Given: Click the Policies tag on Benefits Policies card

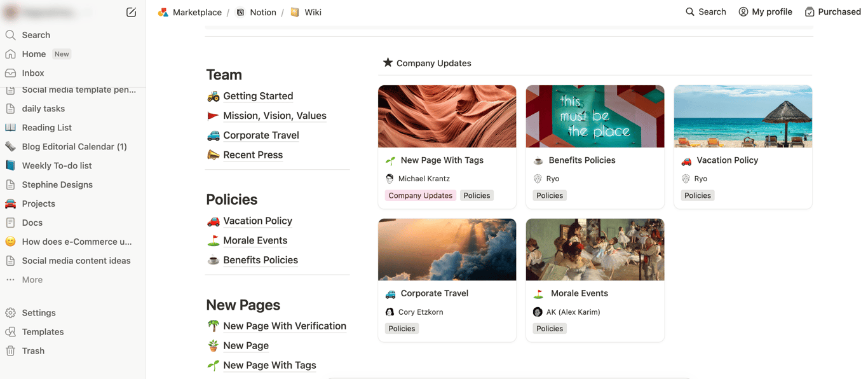Looking at the screenshot, I should tap(549, 195).
